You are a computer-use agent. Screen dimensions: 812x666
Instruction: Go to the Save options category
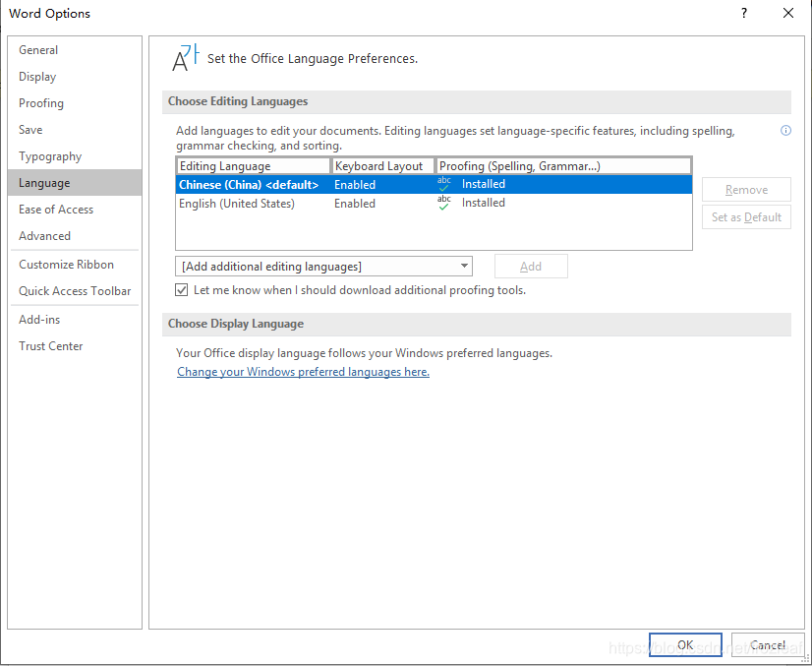pyautogui.click(x=75, y=130)
